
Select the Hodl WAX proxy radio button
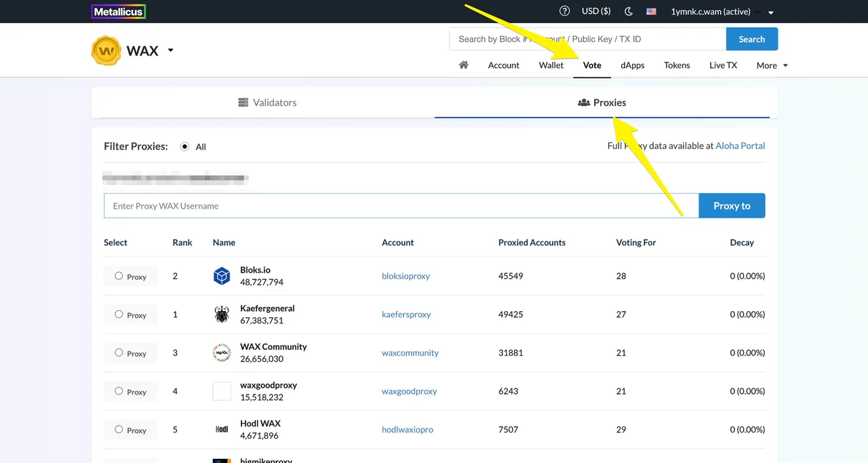tap(119, 429)
